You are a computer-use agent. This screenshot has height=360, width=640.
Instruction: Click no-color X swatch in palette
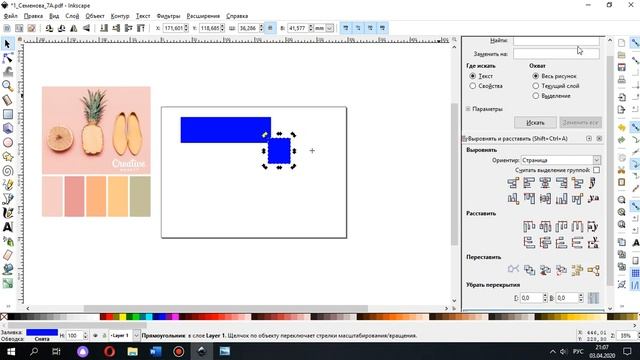4,317
